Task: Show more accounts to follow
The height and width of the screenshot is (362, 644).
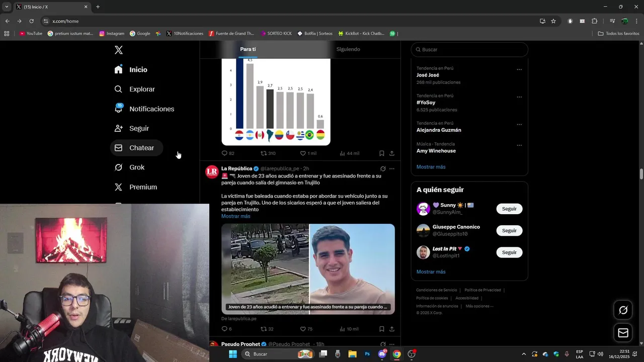Action: (431, 272)
